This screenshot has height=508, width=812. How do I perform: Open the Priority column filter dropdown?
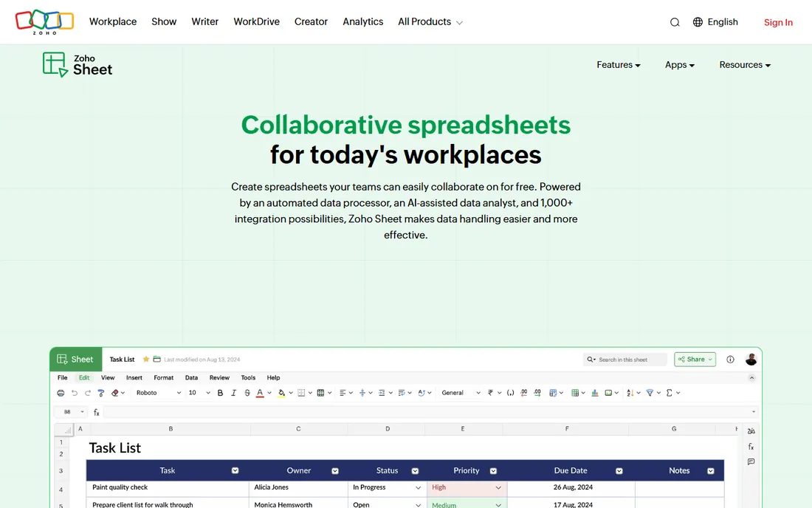click(493, 471)
